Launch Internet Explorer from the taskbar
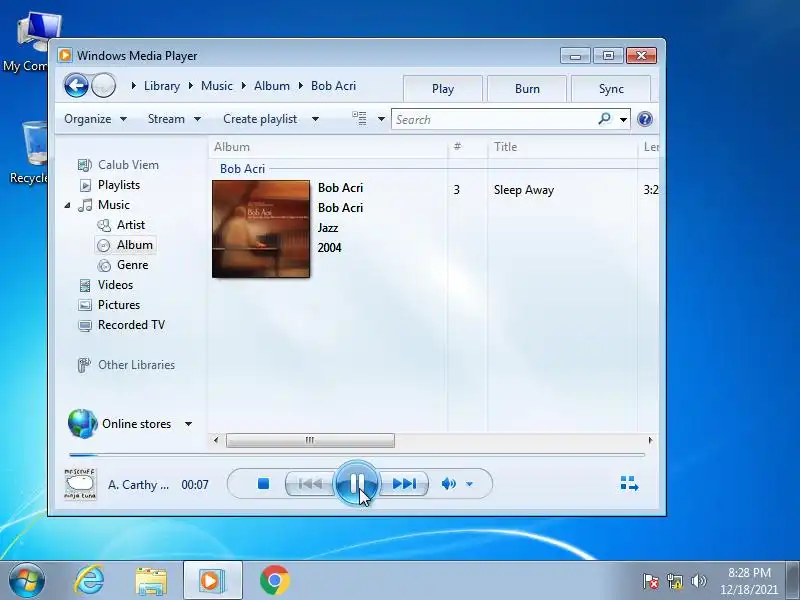Image resolution: width=800 pixels, height=600 pixels. tap(89, 580)
